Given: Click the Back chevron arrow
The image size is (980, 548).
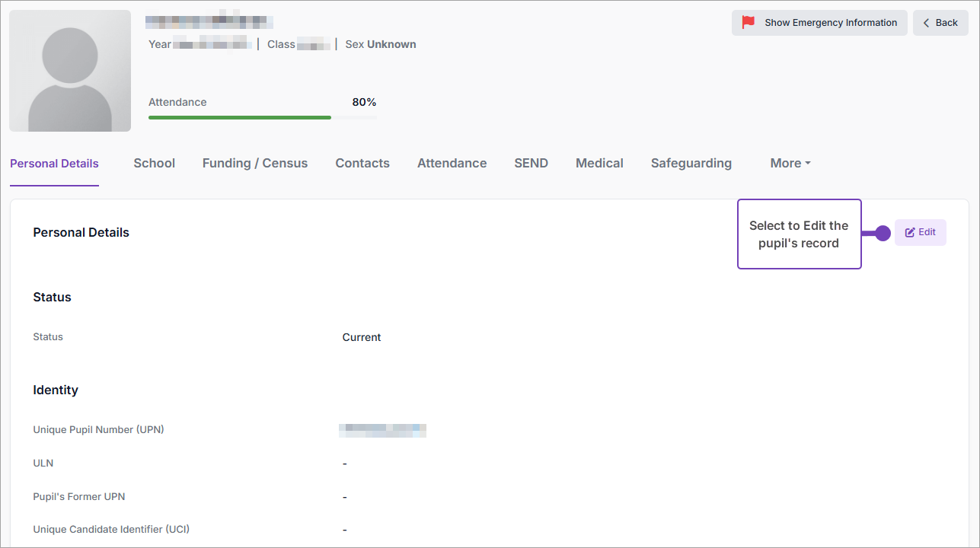Looking at the screenshot, I should tap(927, 23).
